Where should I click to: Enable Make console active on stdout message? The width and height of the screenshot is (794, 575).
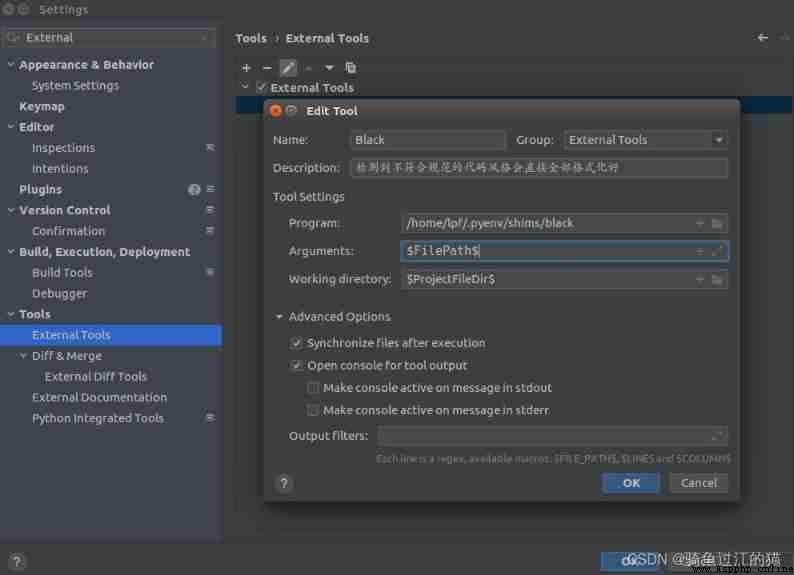(x=313, y=388)
